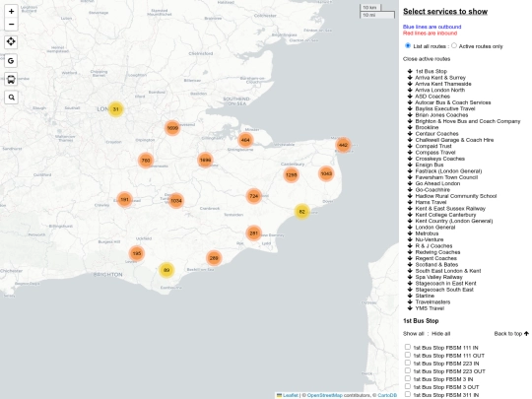This screenshot has width=532, height=399.
Task: Select the Active routes only radio button
Action: (x=454, y=45)
